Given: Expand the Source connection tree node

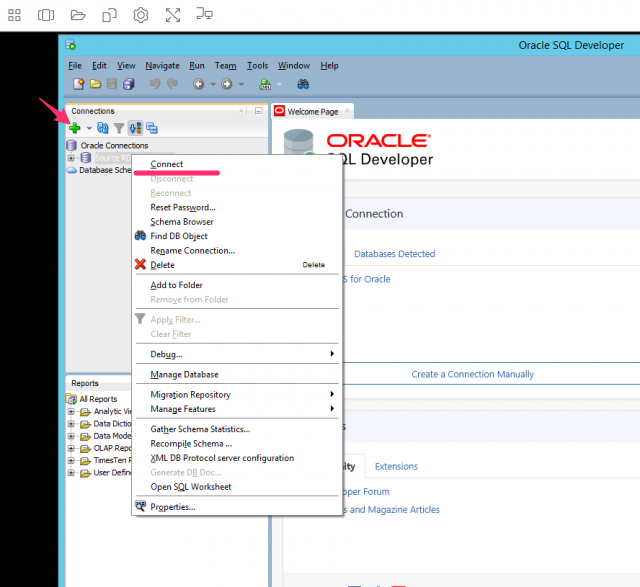Looking at the screenshot, I should [x=71, y=158].
